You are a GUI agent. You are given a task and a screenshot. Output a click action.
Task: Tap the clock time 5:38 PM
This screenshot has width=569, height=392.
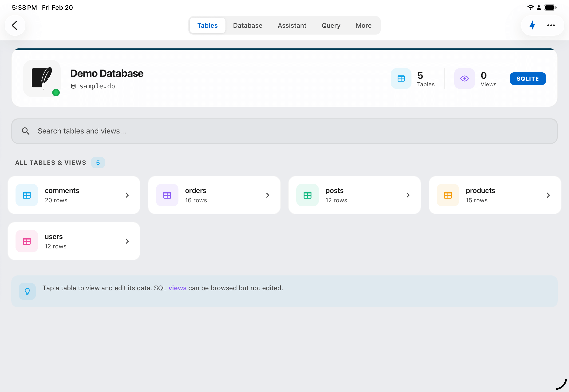click(24, 8)
